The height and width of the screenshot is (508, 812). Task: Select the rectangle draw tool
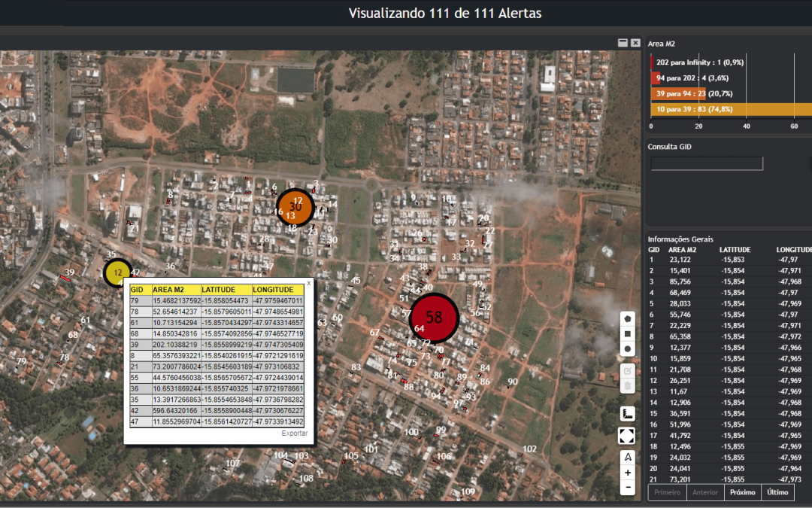[x=628, y=333]
